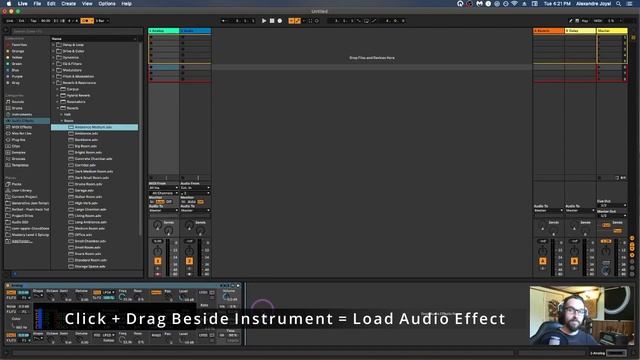Set track 1 monitor to In

pos(152,202)
